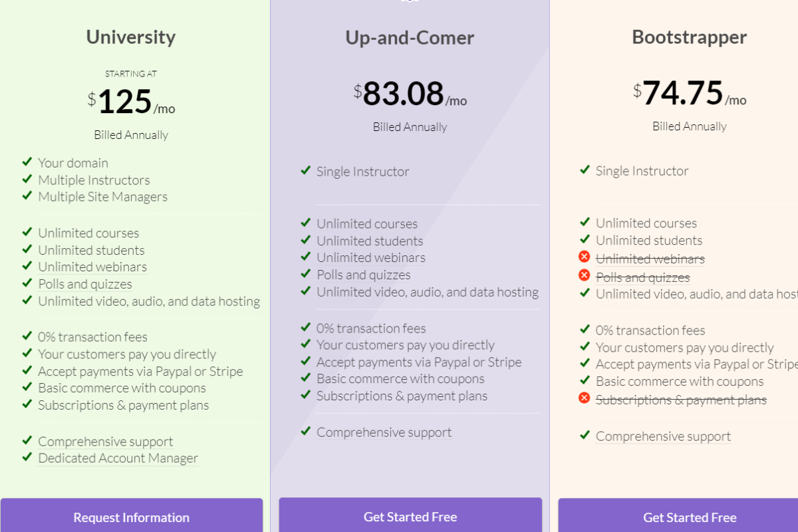Click checkmark beside Multiple Site Managers
Screen dimensions: 798x532
coord(27,196)
